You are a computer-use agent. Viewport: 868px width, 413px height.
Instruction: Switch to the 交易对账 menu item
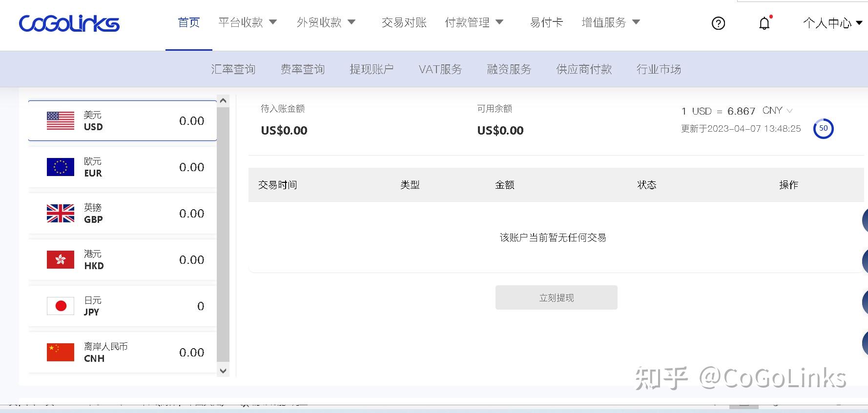pyautogui.click(x=403, y=22)
